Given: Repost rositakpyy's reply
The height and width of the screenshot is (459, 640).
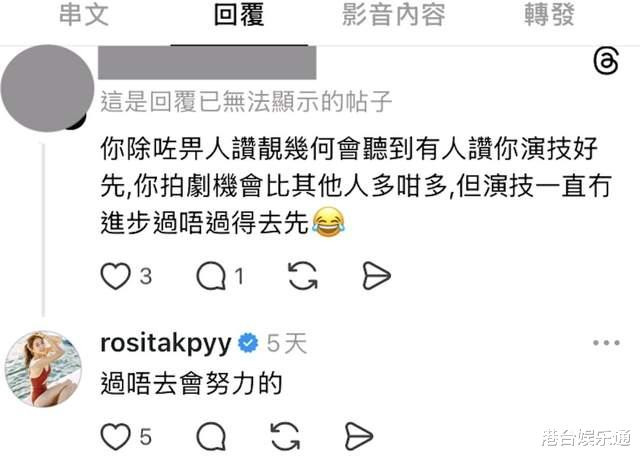Looking at the screenshot, I should pyautogui.click(x=285, y=436).
